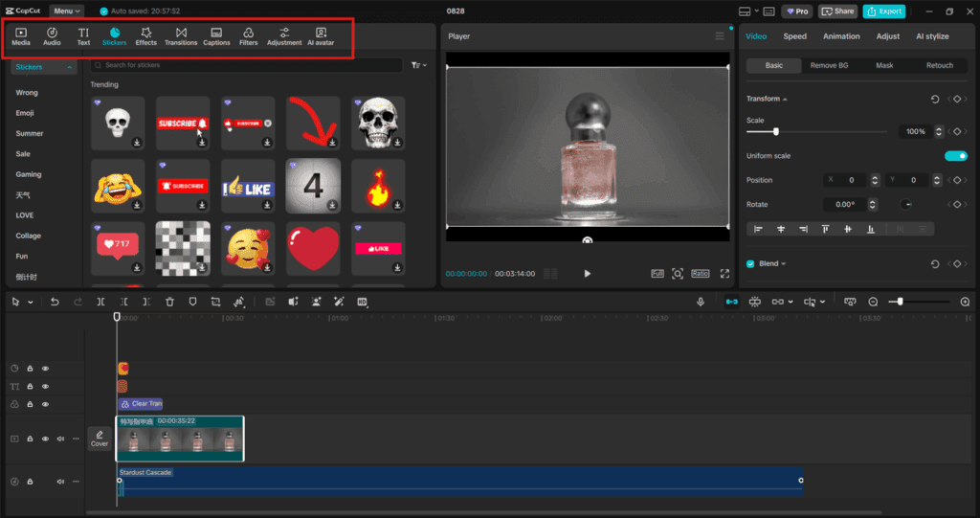Switch to the Animation tab
The image size is (980, 518).
[x=841, y=36]
